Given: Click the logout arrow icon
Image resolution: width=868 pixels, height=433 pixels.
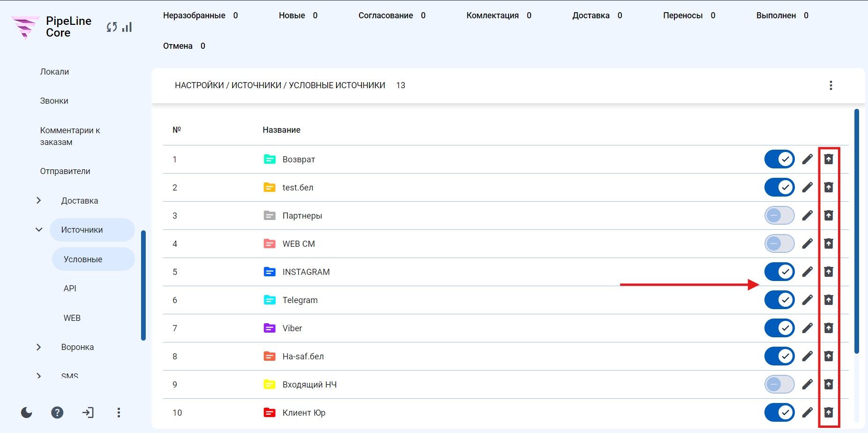Looking at the screenshot, I should coord(88,412).
